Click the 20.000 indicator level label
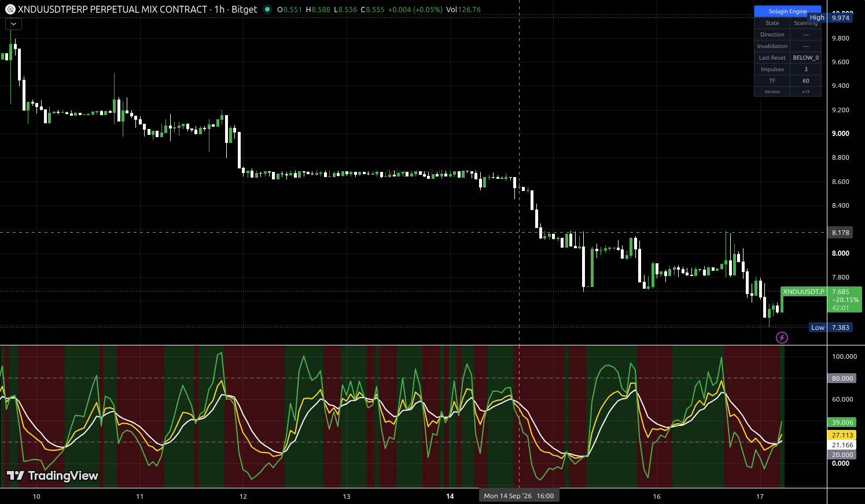Screen dimensions: 865x504 [x=842, y=455]
